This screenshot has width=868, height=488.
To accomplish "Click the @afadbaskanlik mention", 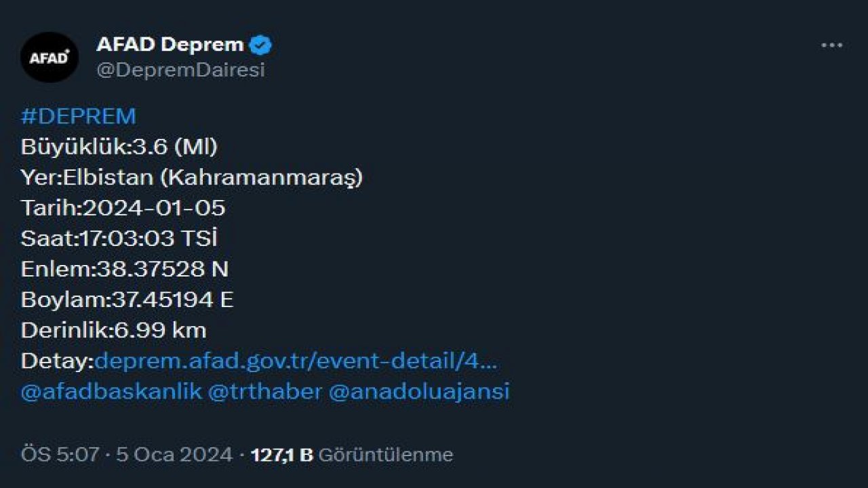I will [111, 392].
